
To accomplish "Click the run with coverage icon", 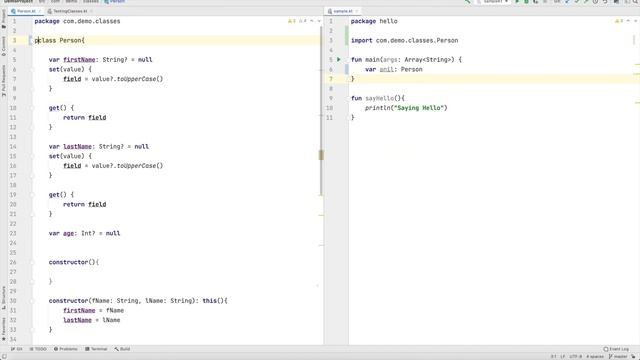I will [535, 2].
